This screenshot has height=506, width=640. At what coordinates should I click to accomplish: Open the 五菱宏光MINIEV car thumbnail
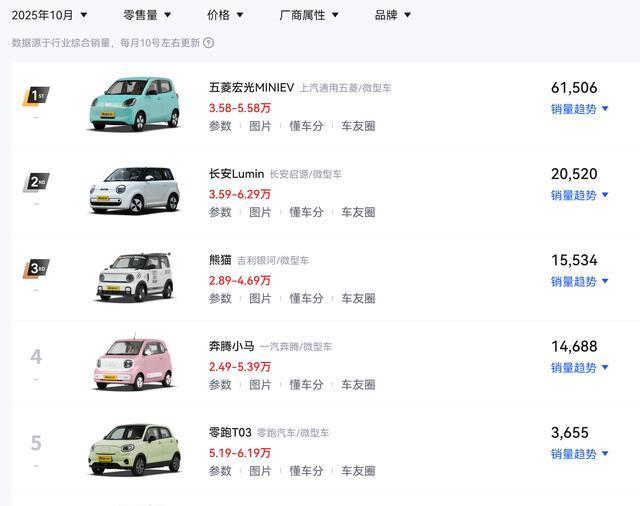pos(134,103)
